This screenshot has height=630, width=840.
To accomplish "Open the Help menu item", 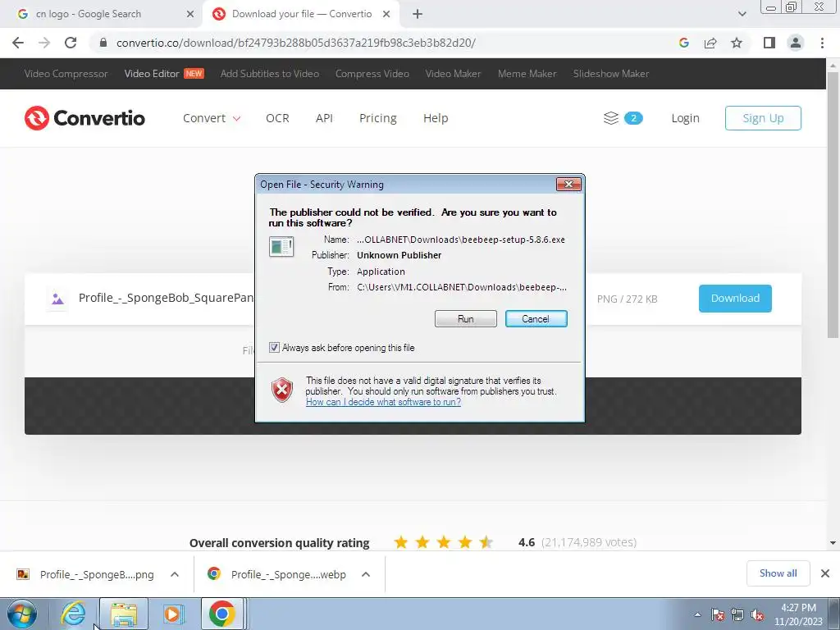I will [436, 118].
